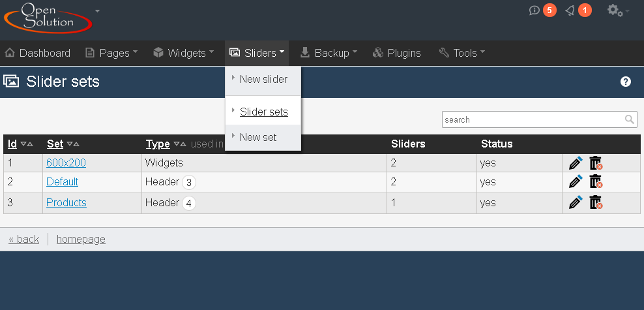The image size is (644, 310).
Task: Follow the homepage link
Action: (81, 240)
